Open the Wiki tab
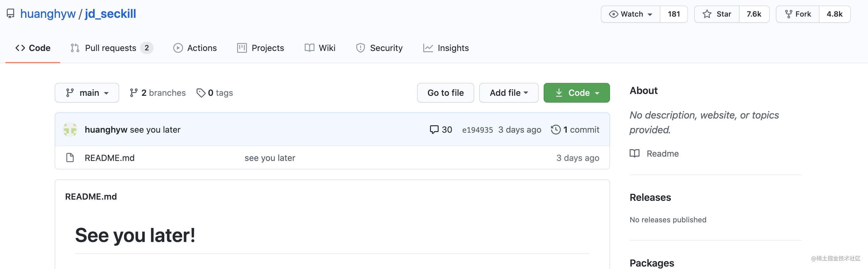 point(320,48)
